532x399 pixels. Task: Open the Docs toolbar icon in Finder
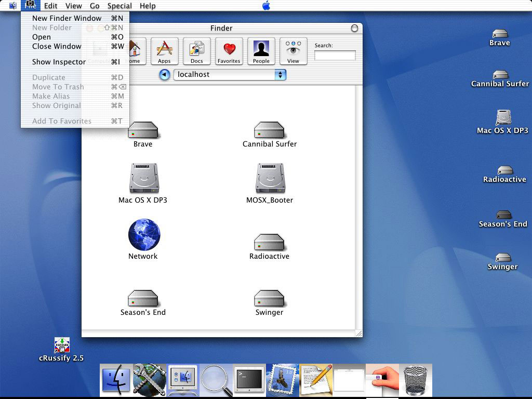click(196, 51)
